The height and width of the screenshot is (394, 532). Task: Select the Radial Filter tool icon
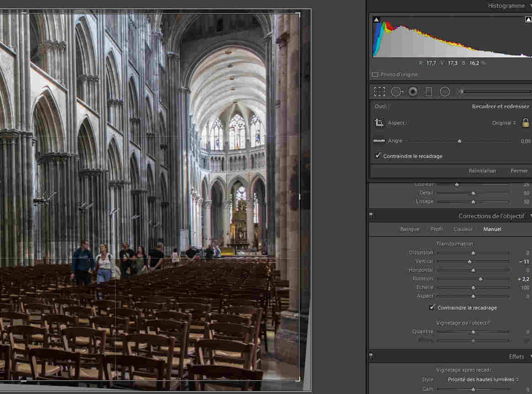(445, 91)
